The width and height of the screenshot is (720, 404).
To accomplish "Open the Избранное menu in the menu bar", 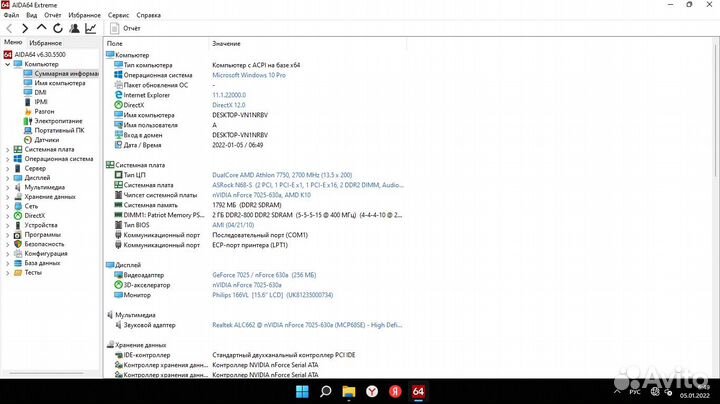I will click(x=84, y=15).
